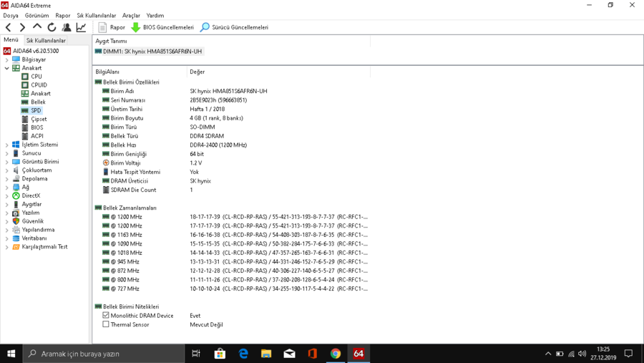Expand the Bilgisayar tree node
The height and width of the screenshot is (363, 644).
click(x=6, y=59)
